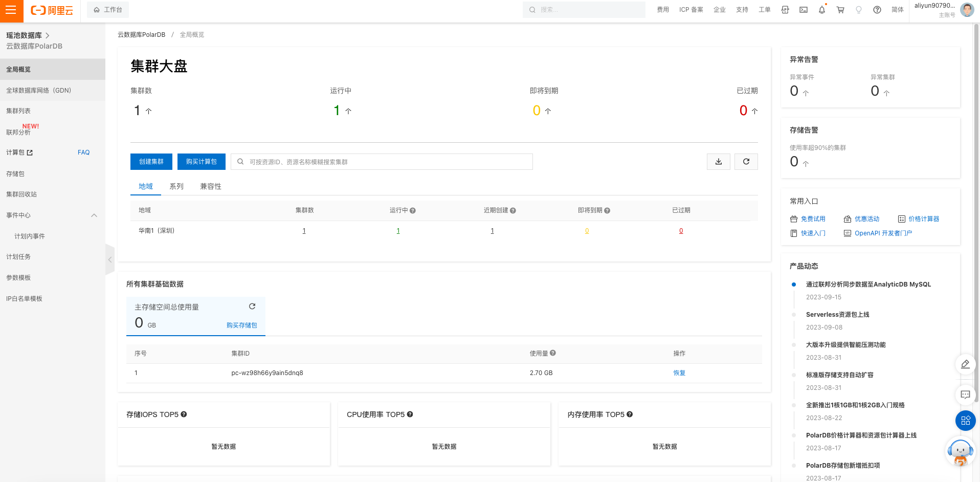Refresh the cluster dashboard list

pos(746,162)
